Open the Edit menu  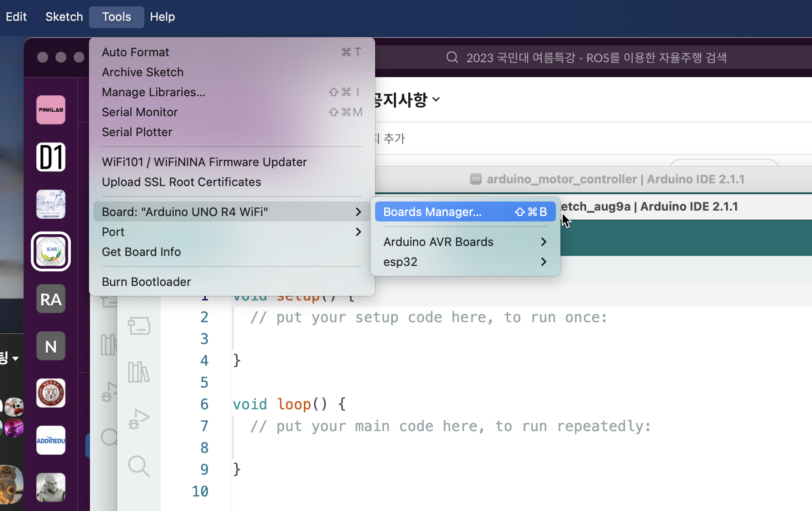click(x=16, y=17)
